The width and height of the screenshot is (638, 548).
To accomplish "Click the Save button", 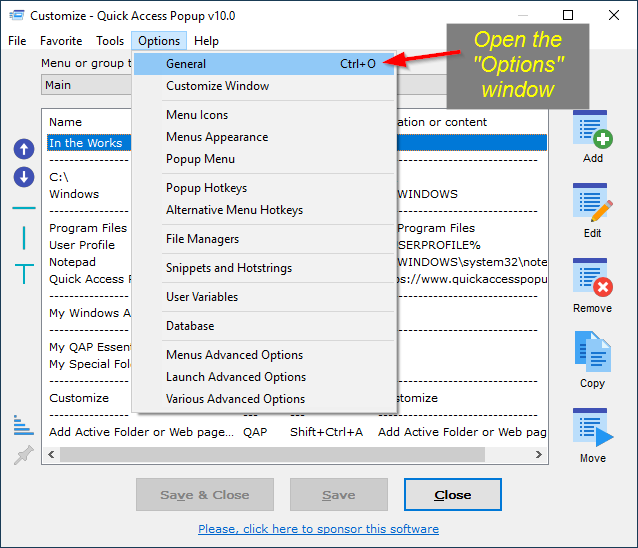I will 339,495.
